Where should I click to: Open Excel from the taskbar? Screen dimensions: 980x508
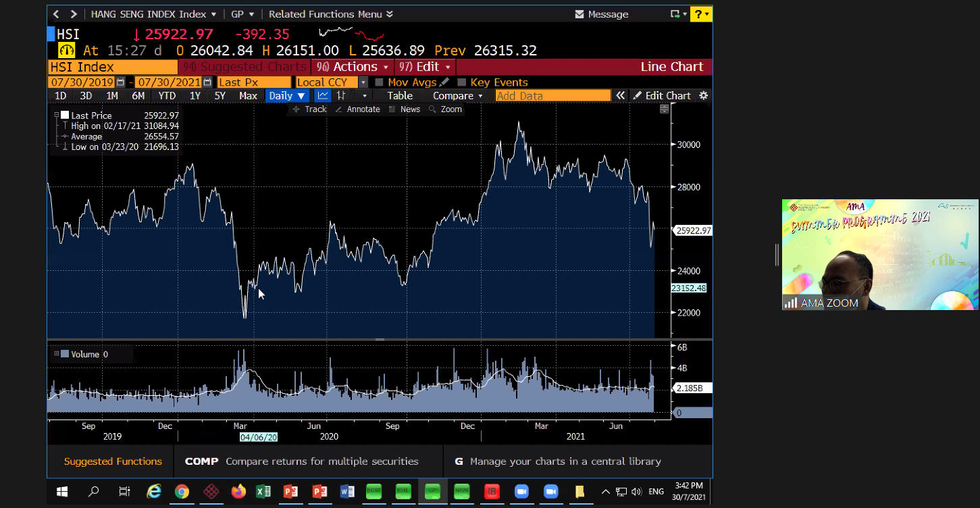point(263,492)
